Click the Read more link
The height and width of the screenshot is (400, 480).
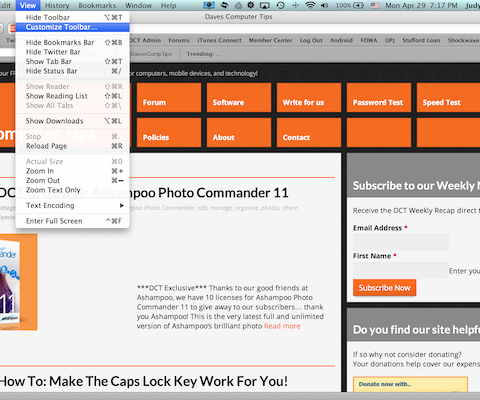pos(282,326)
